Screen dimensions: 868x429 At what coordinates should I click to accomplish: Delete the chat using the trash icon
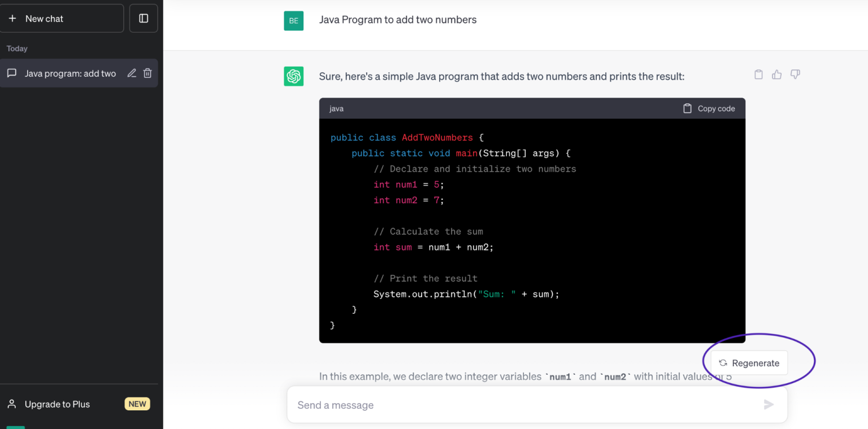pos(147,73)
